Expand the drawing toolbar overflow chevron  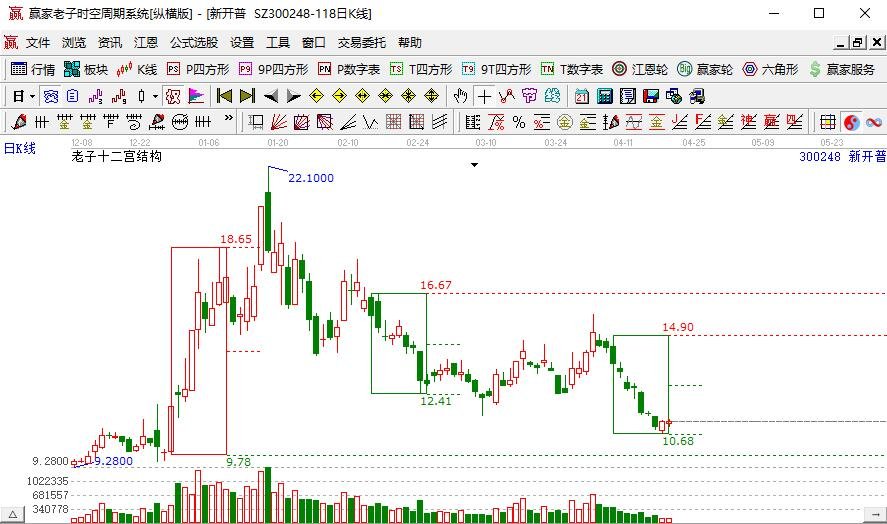tap(229, 119)
